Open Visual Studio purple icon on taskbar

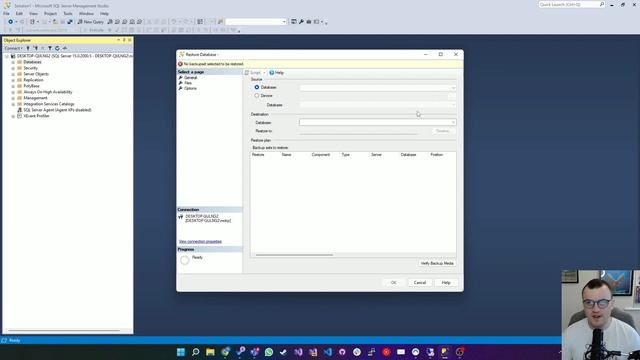[x=298, y=352]
